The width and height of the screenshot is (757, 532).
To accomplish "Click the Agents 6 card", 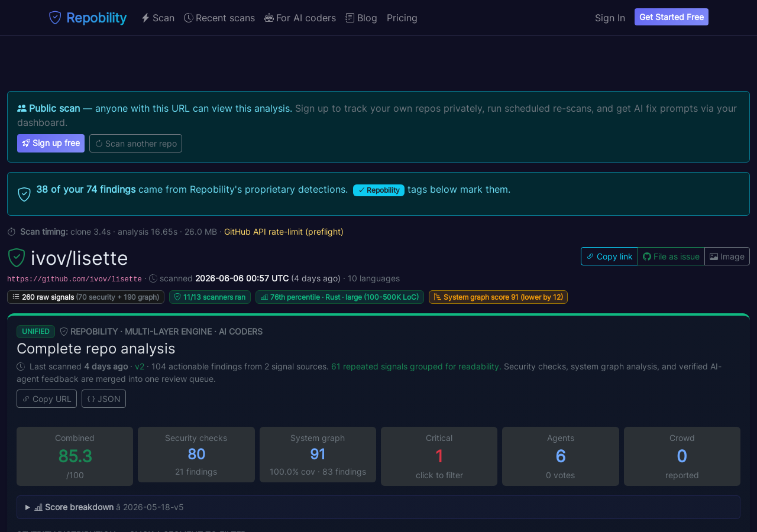I will 561,456.
